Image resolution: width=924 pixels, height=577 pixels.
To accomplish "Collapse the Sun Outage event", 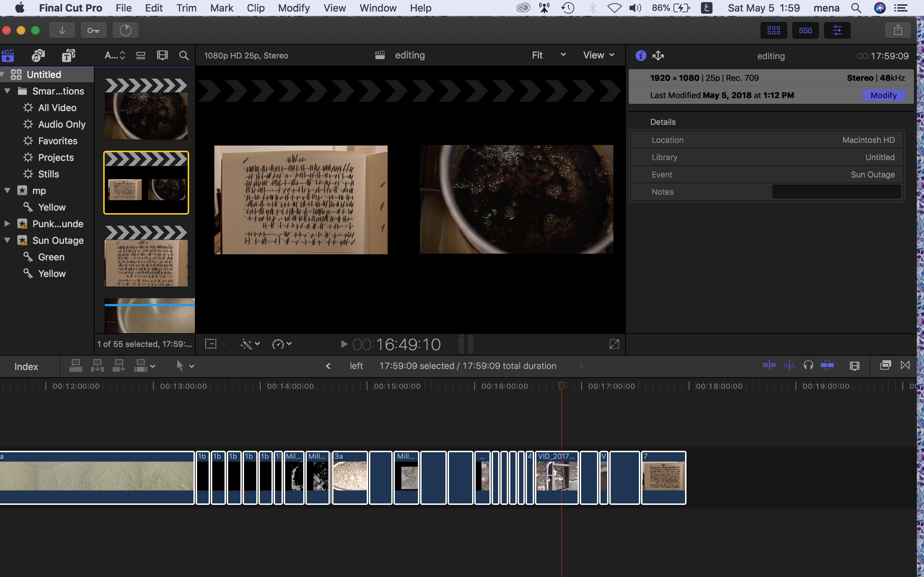I will click(7, 241).
